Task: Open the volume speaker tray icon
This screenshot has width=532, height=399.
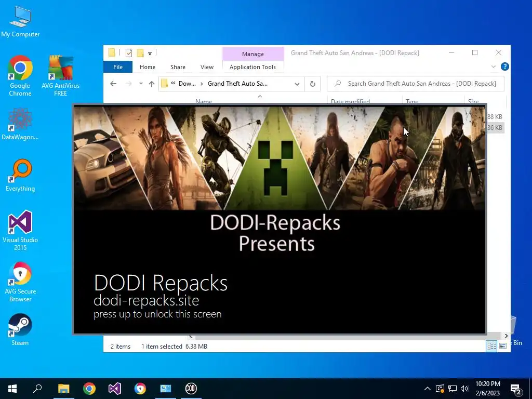Action: (x=464, y=389)
